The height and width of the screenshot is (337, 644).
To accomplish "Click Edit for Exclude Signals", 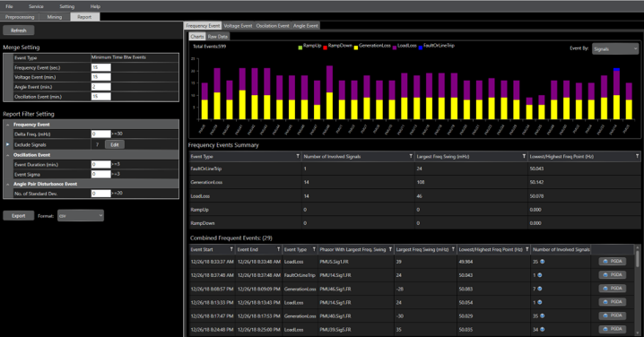I will pos(115,144).
